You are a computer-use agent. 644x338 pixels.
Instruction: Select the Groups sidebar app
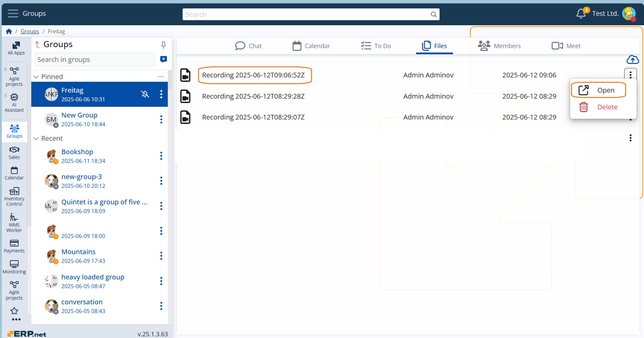click(14, 131)
